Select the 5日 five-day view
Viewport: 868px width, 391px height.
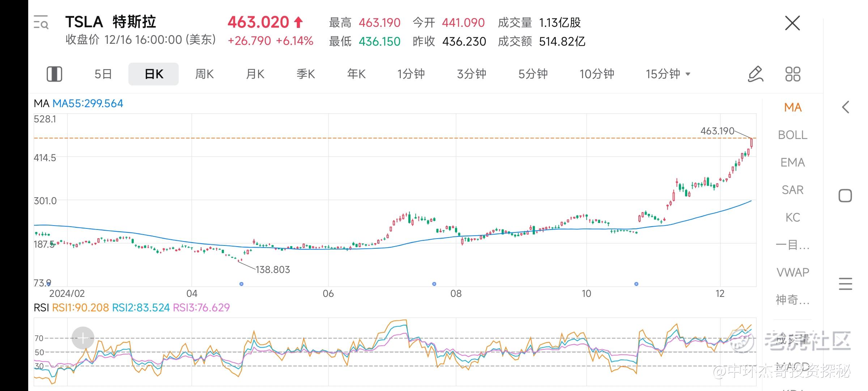(103, 74)
